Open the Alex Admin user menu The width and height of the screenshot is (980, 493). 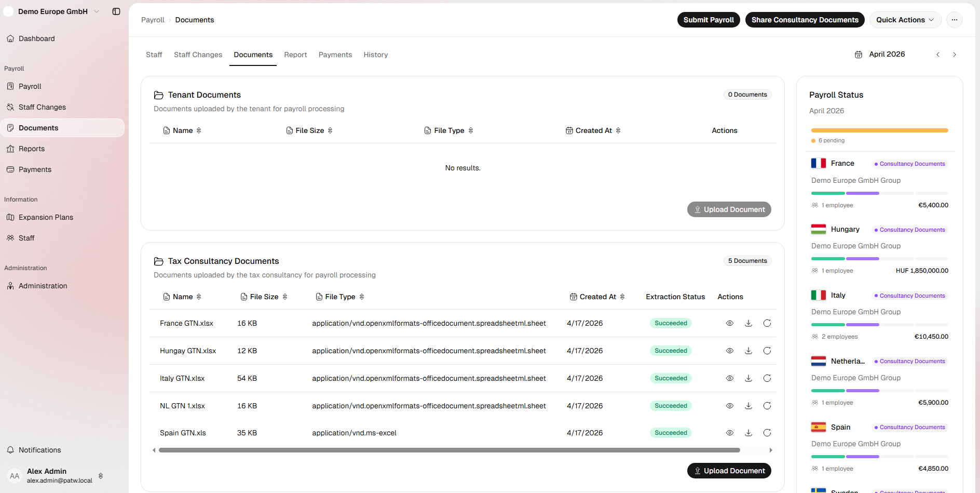pos(56,475)
